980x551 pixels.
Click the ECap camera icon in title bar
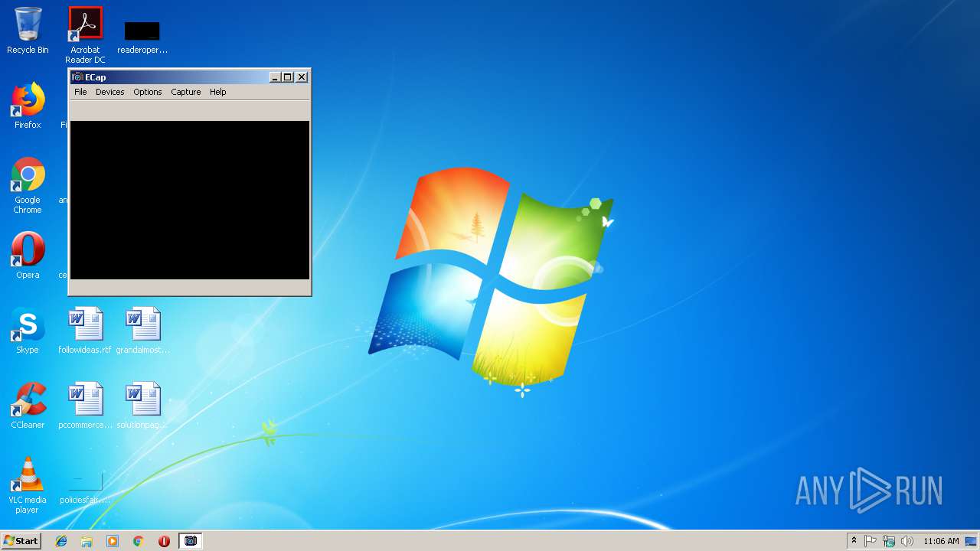point(77,77)
